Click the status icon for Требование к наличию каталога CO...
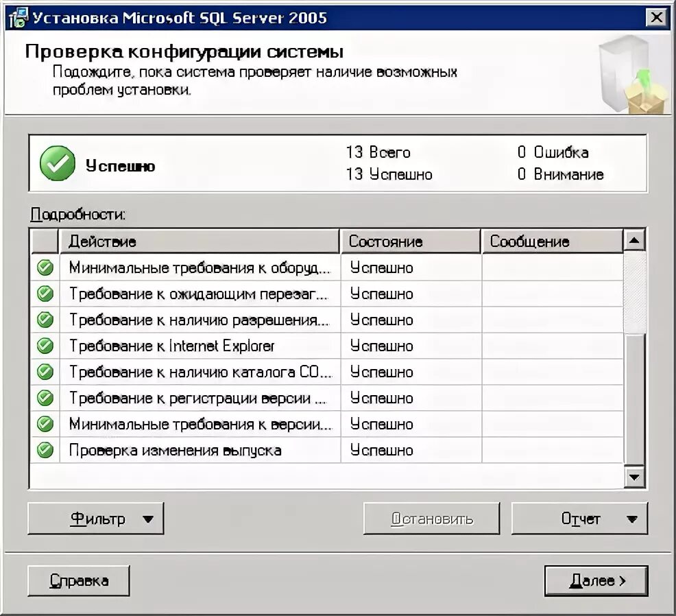The width and height of the screenshot is (676, 616). (45, 372)
